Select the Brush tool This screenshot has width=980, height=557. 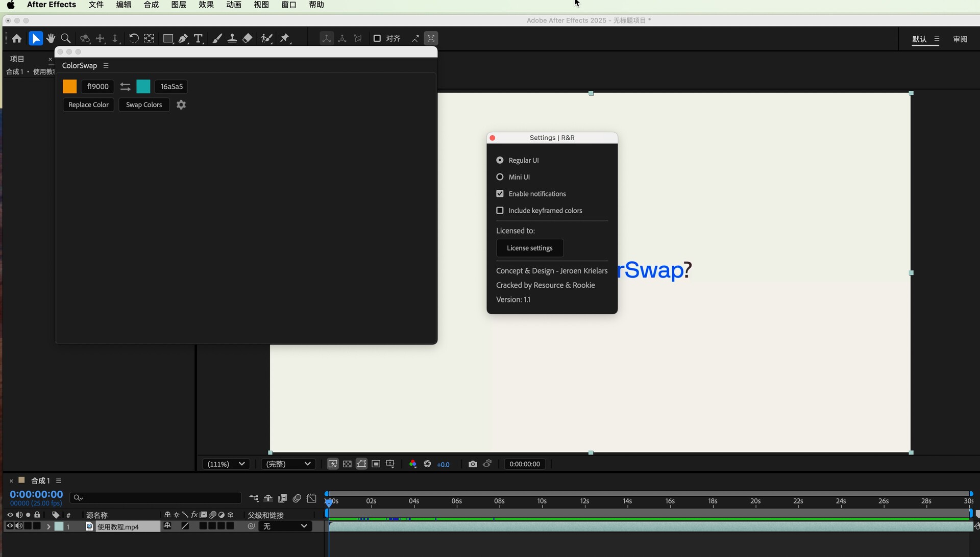coord(217,39)
